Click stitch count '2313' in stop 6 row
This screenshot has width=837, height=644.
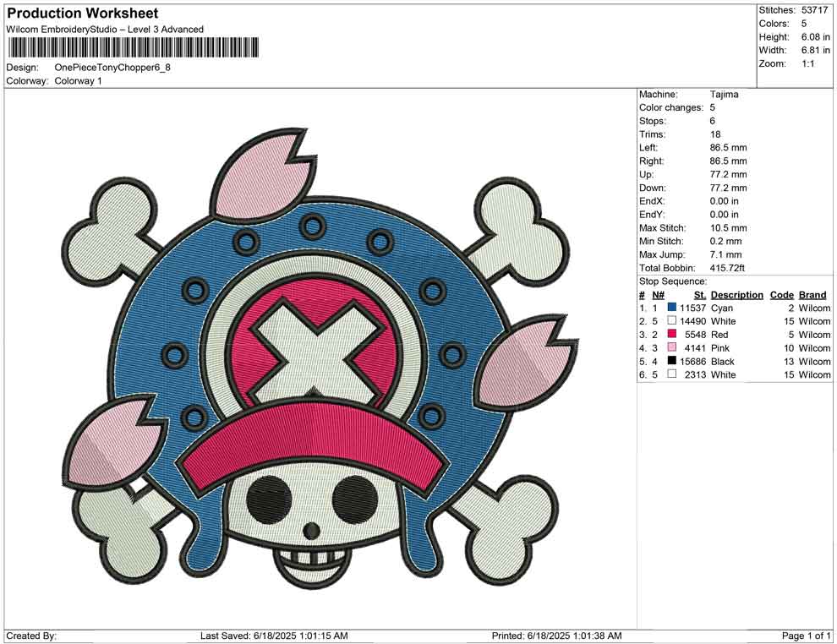tap(696, 374)
